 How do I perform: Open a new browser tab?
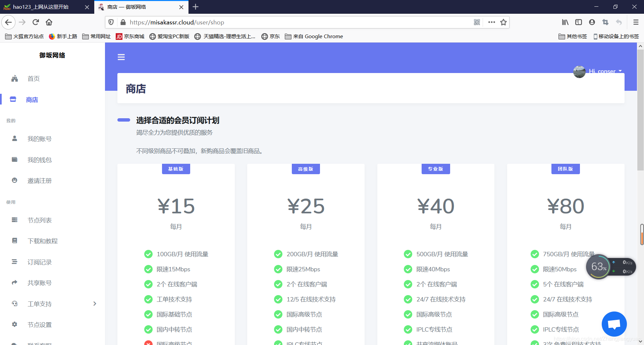196,7
